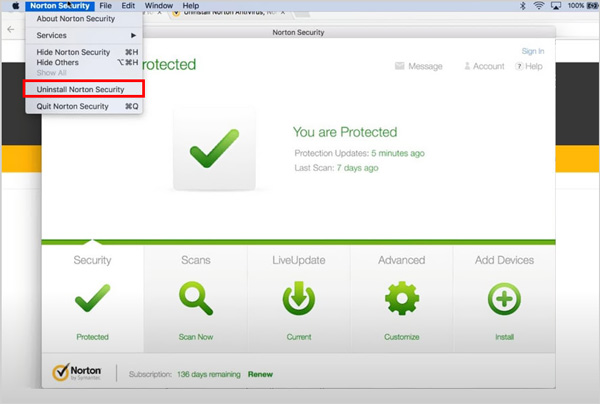Click the Advanced gear icon
The width and height of the screenshot is (600, 404).
402,298
